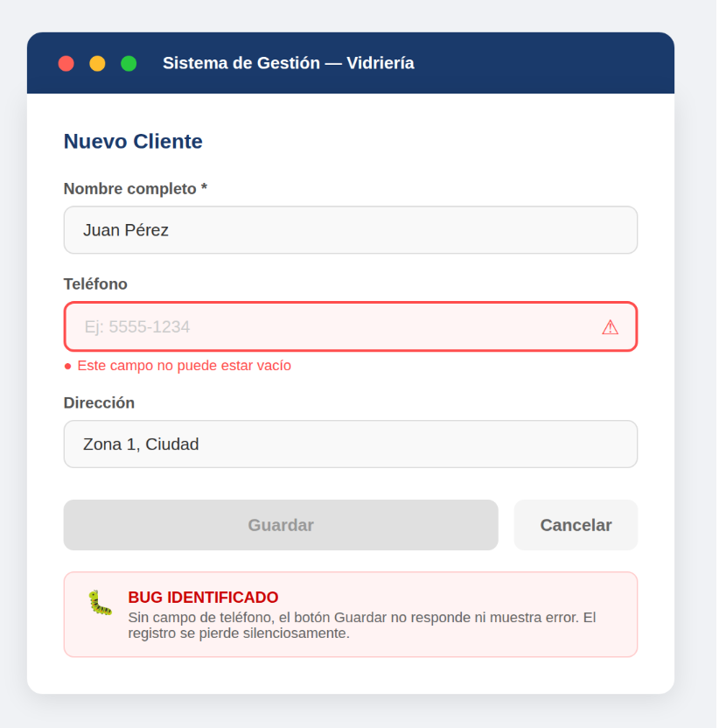Click the required asterisk after Nombre completo
Viewport: 719px width, 728px height.
pos(205,187)
